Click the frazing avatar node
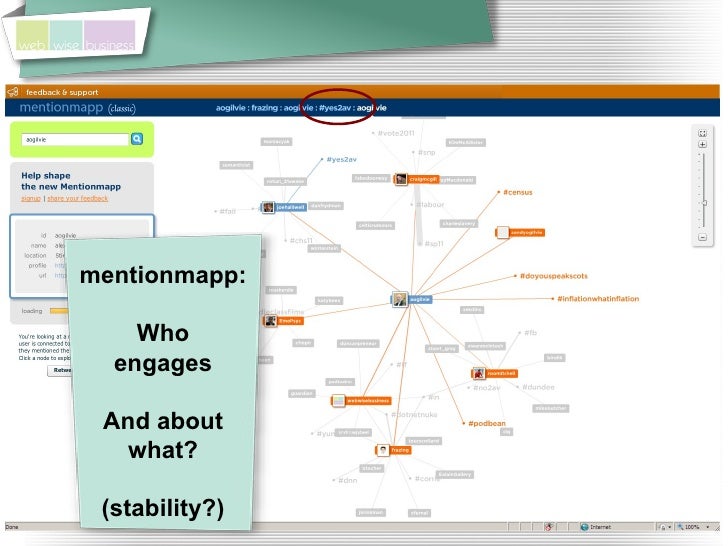This screenshot has width=728, height=546. tap(383, 450)
